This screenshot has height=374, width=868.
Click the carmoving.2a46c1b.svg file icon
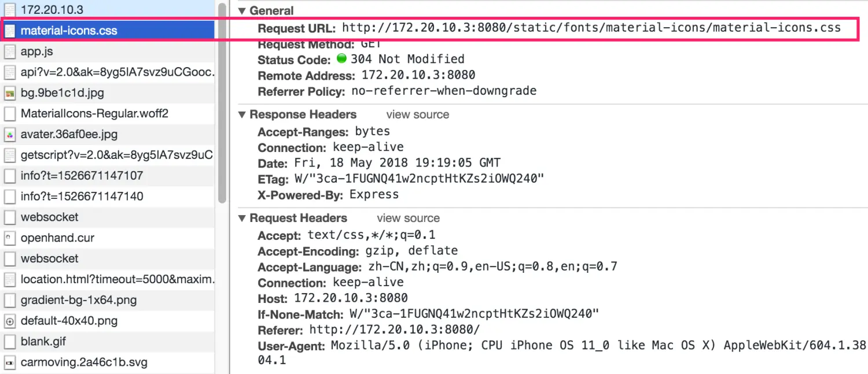coord(10,362)
